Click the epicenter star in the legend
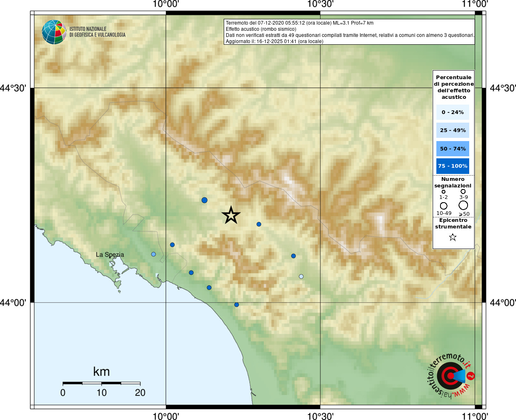The width and height of the screenshot is (516, 420). 453,237
